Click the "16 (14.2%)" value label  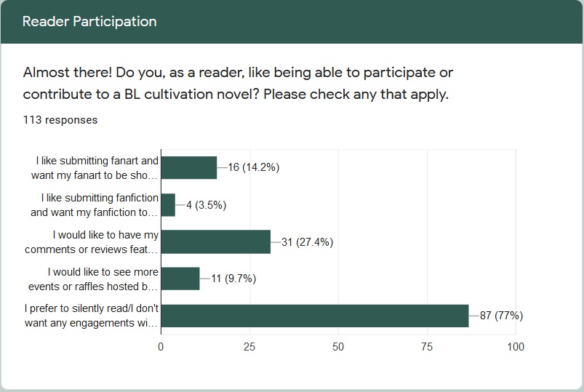[255, 167]
